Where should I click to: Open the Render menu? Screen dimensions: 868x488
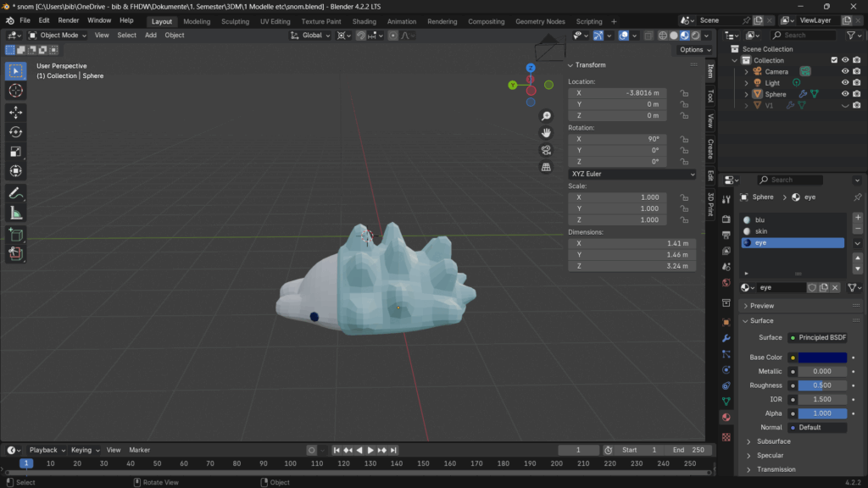click(x=68, y=20)
